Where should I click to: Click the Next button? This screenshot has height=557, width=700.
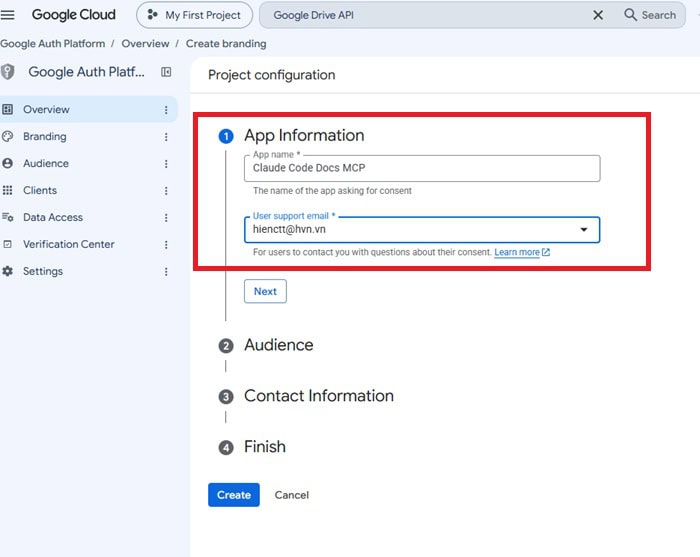[x=265, y=291]
